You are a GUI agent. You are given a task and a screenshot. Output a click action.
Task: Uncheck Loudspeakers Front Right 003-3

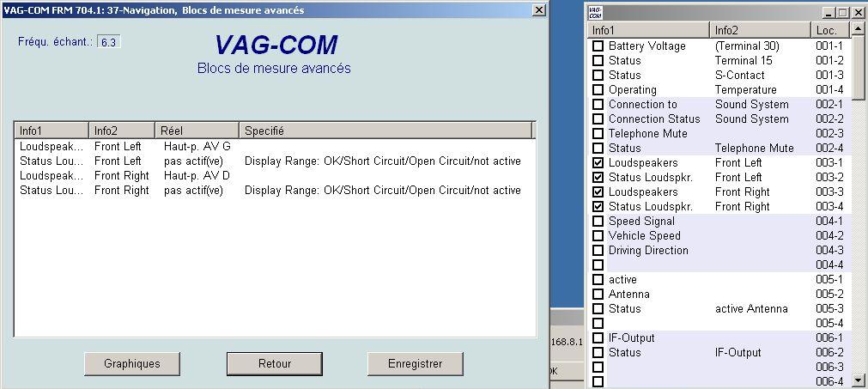pyautogui.click(x=598, y=192)
